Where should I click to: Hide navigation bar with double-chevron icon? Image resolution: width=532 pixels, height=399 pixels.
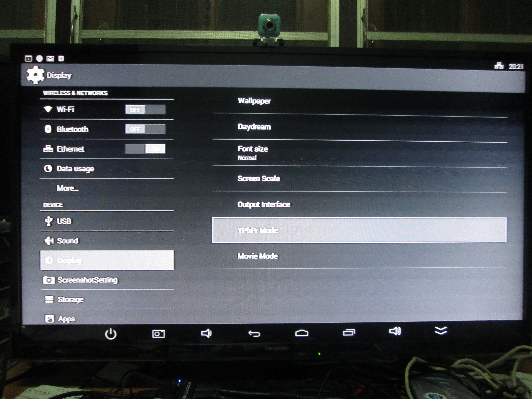pos(441,330)
